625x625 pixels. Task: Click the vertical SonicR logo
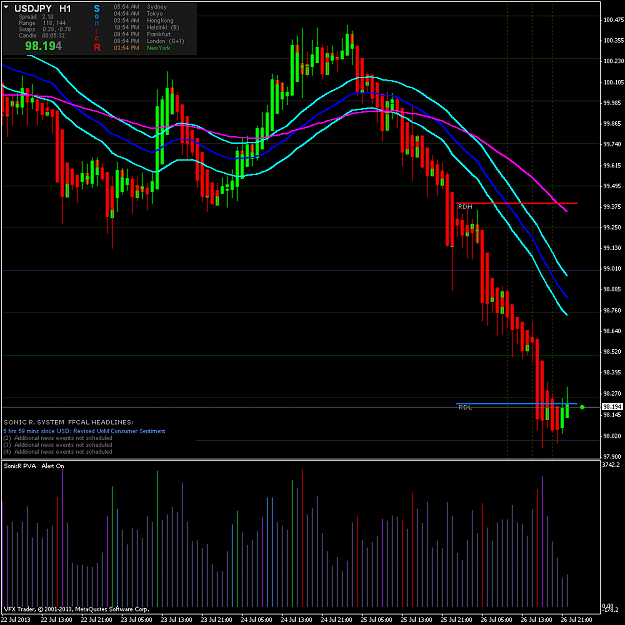[x=97, y=28]
